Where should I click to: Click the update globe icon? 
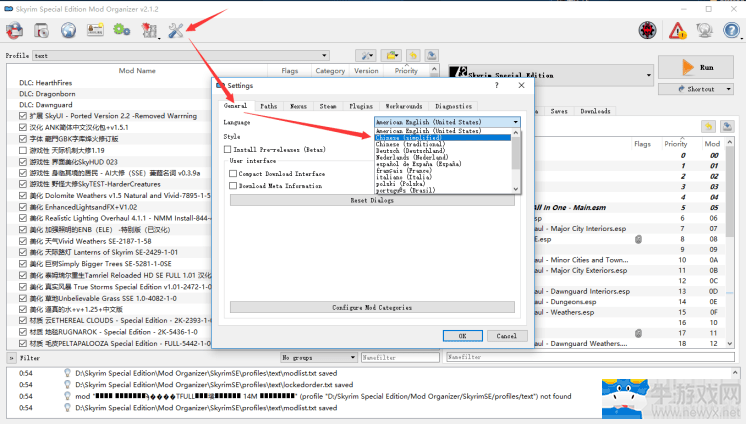pyautogui.click(x=704, y=30)
